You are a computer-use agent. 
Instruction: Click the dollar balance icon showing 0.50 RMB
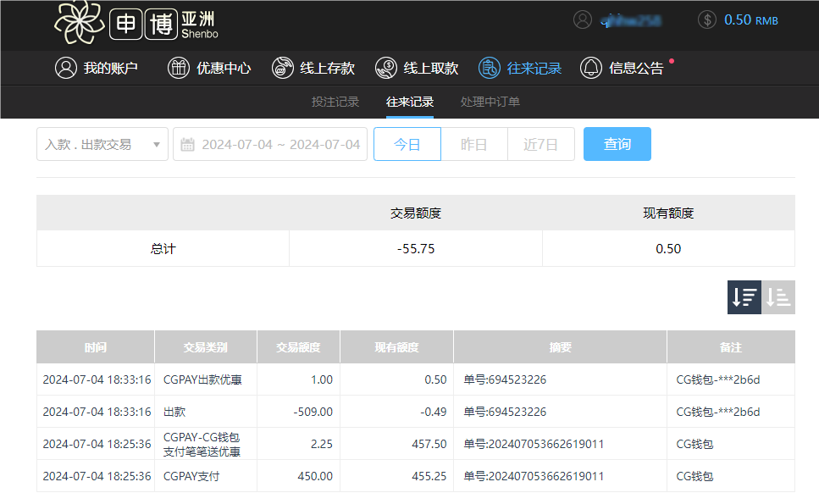coord(706,19)
